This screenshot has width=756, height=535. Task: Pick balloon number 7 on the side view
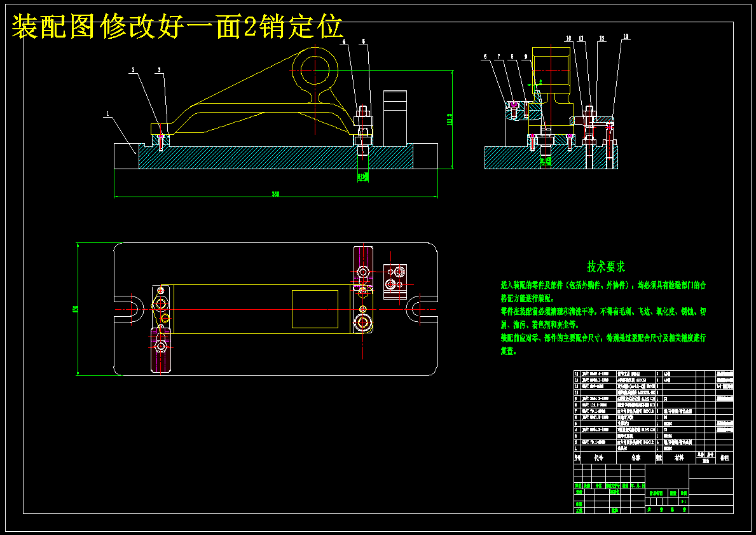coord(499,57)
